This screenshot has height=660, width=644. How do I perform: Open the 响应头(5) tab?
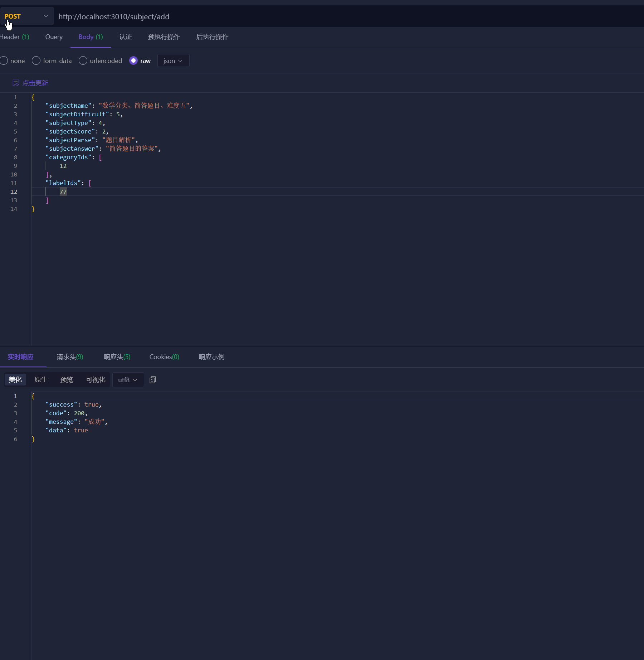click(117, 357)
